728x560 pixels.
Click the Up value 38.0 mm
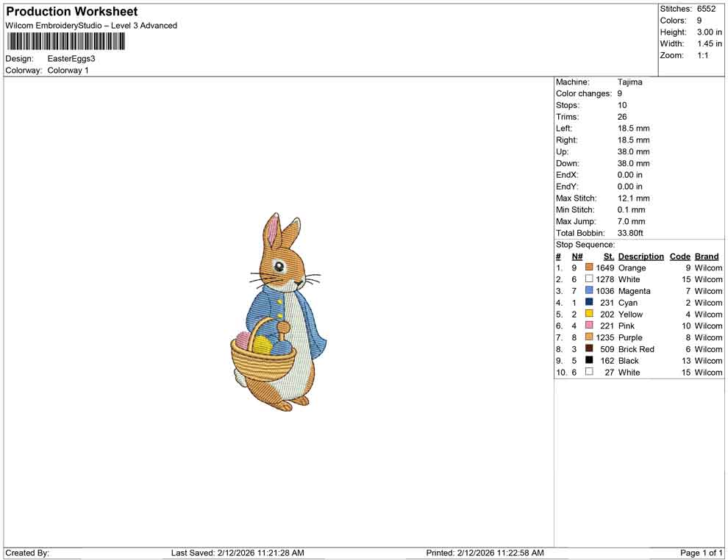(633, 151)
